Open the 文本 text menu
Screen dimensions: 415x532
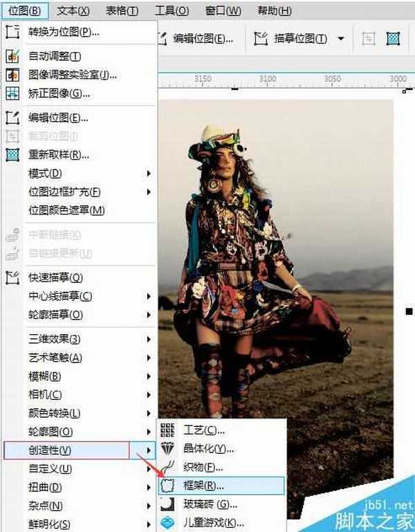click(x=73, y=11)
